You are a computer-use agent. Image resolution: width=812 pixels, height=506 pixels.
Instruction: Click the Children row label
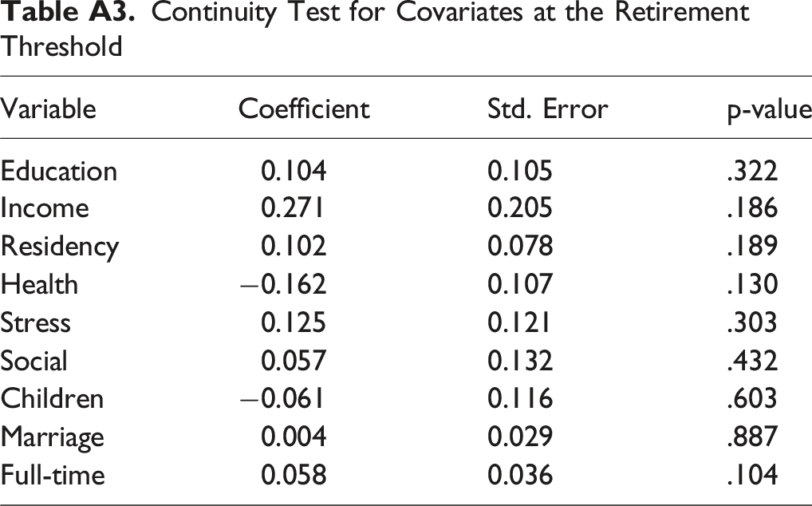[52, 398]
